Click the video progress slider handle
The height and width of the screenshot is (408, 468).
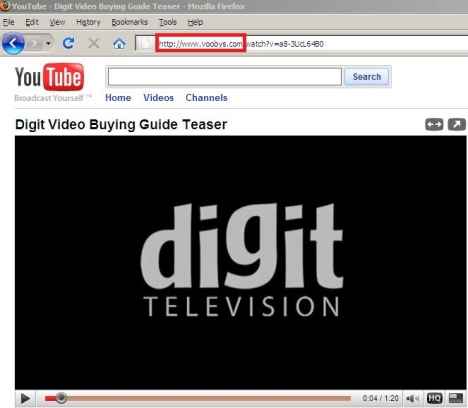click(61, 397)
